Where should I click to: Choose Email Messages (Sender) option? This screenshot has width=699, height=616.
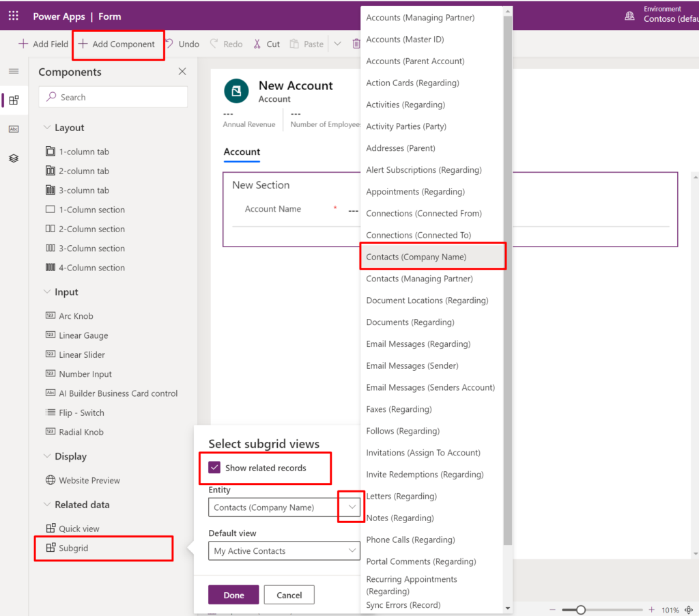(432, 365)
